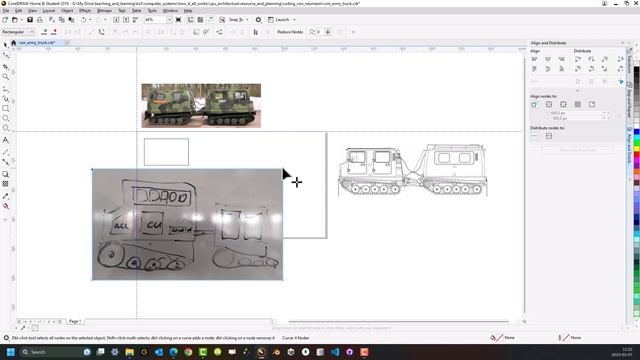Screen dimensions: 640x360
Task: Toggle Show Rulers icon in toolbar
Action: (191, 20)
